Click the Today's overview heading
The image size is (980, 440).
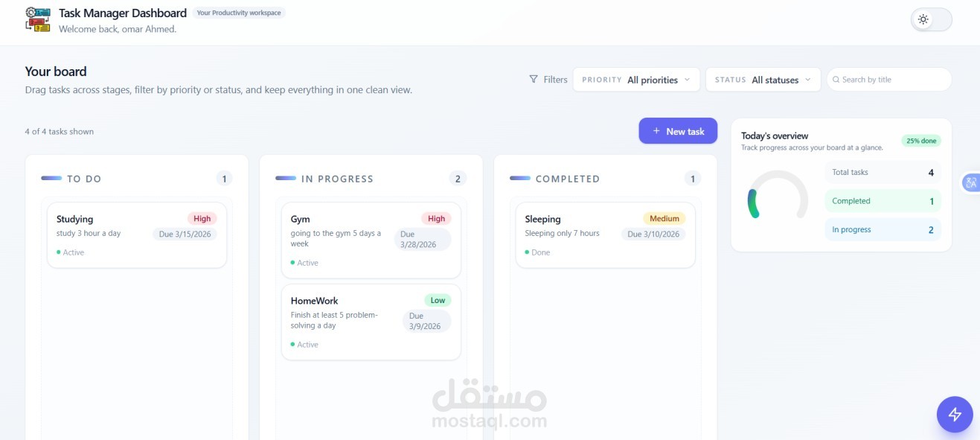click(x=775, y=135)
